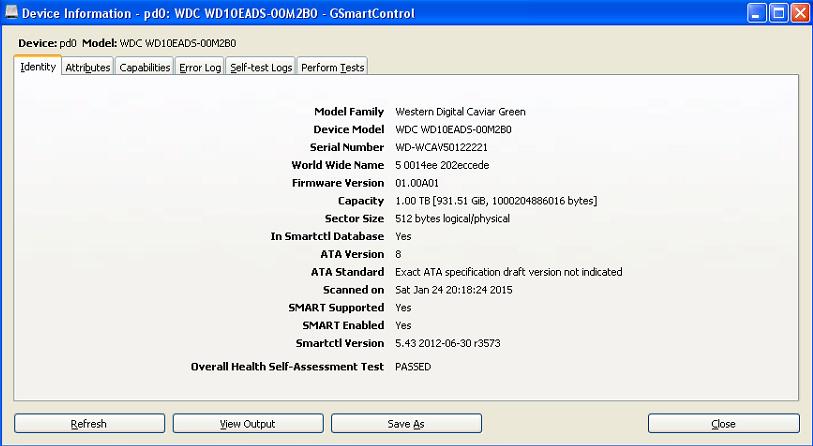
Task: Click the ATA Version value 8
Action: (x=398, y=254)
